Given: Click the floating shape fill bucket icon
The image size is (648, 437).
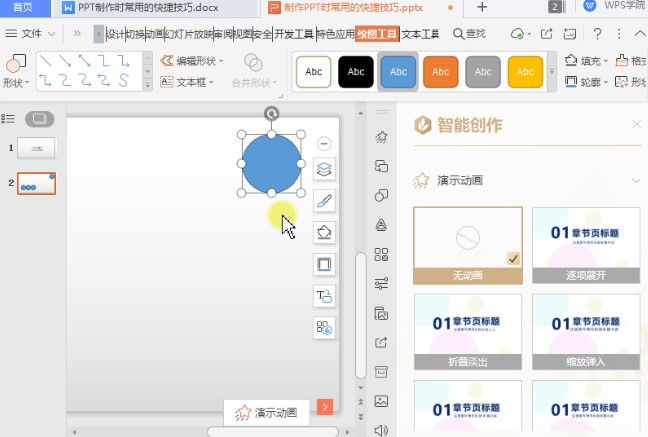Looking at the screenshot, I should point(324,232).
